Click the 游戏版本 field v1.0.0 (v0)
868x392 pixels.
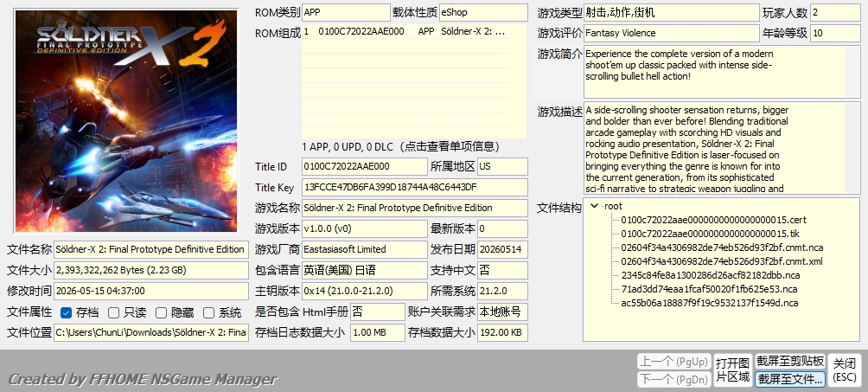pyautogui.click(x=364, y=228)
